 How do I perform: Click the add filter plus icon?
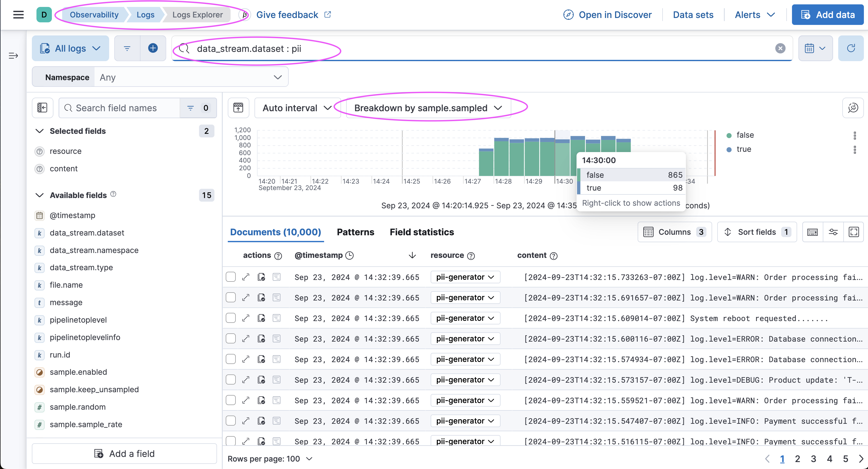click(153, 48)
